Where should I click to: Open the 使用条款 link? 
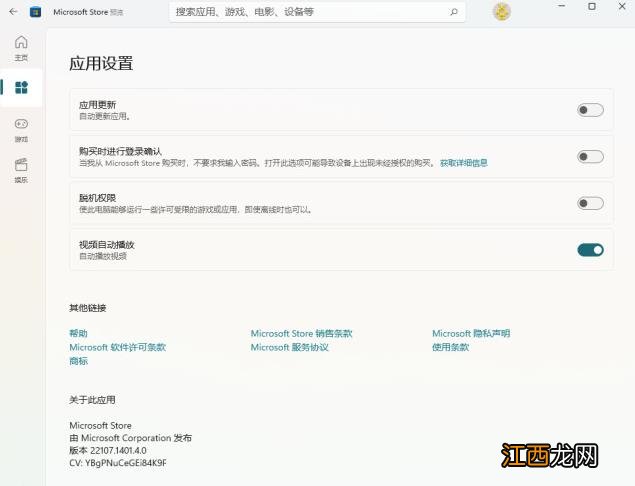tap(450, 347)
